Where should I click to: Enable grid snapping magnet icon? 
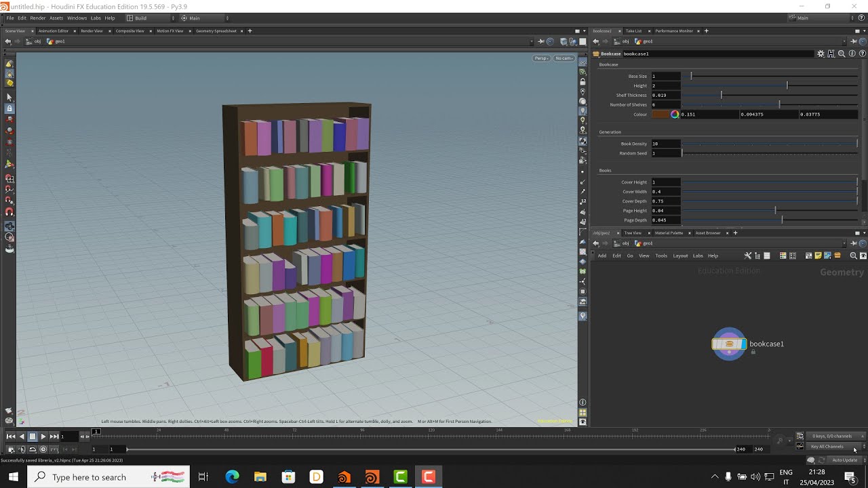9,178
